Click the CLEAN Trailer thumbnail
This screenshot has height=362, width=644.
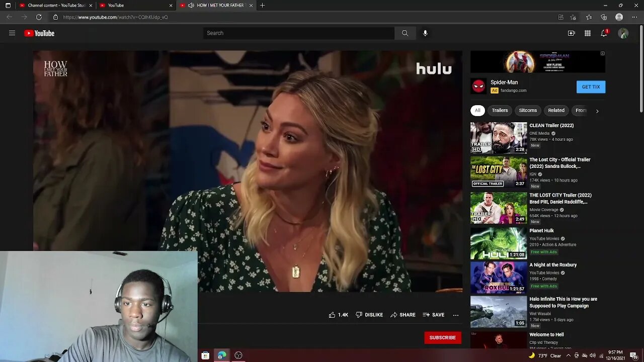click(499, 138)
